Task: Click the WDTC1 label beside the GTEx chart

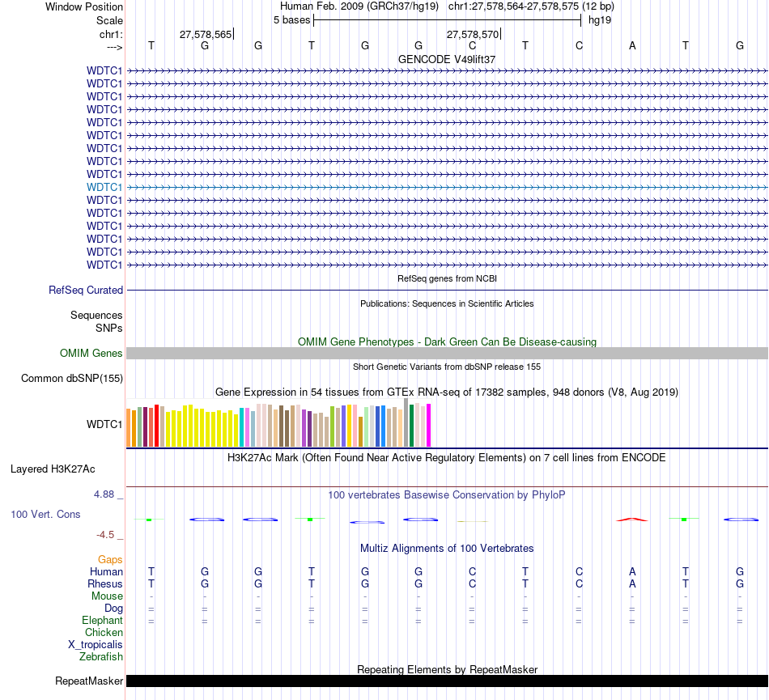Action: [x=104, y=425]
